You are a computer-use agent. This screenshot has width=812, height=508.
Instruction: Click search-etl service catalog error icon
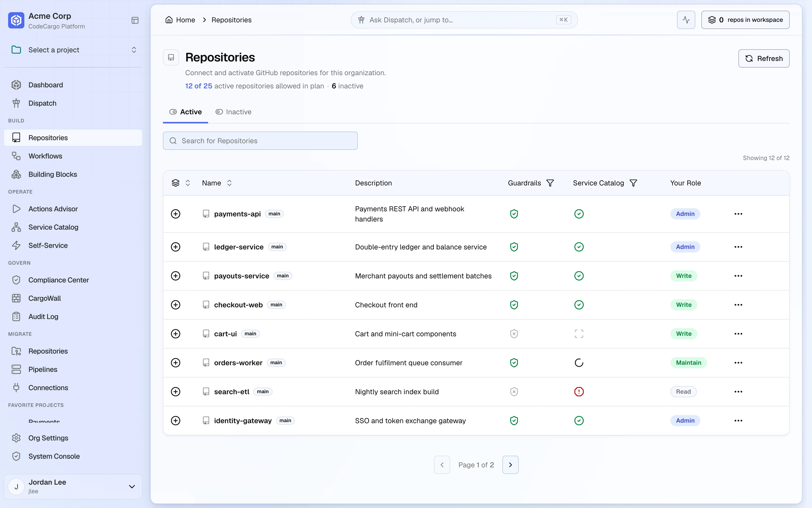click(x=579, y=391)
